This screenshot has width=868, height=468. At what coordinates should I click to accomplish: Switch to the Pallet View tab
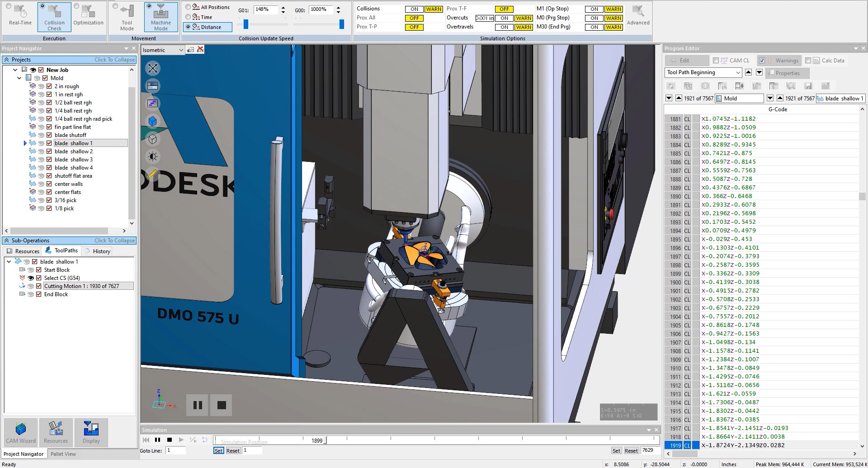tap(63, 454)
